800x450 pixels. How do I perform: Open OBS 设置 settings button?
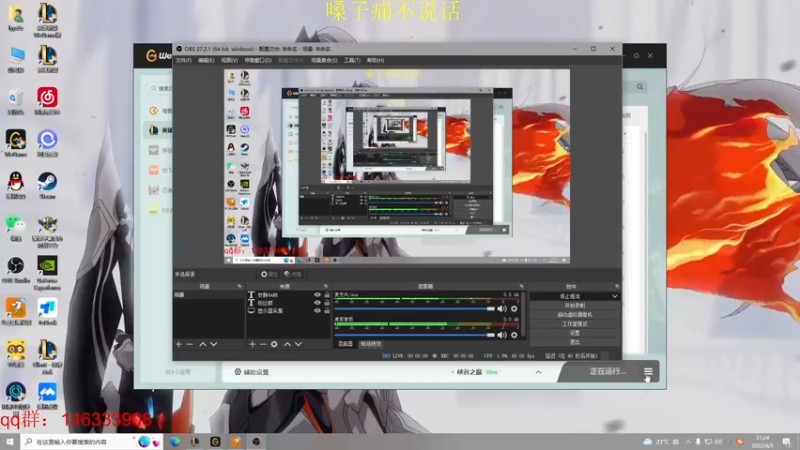pyautogui.click(x=574, y=333)
